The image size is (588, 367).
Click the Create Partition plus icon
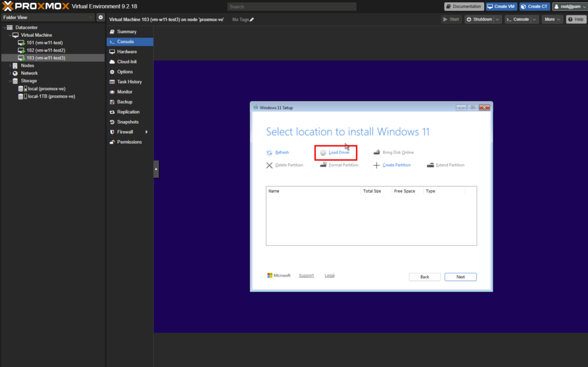(x=377, y=165)
